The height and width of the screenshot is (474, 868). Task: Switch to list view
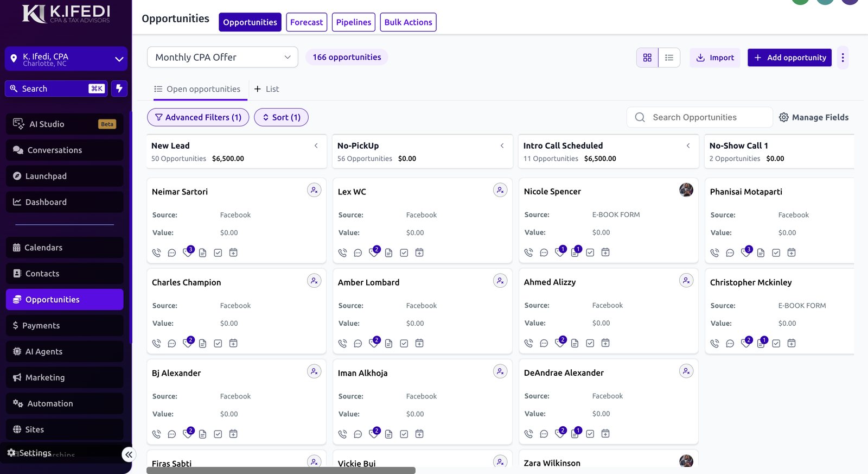click(669, 58)
